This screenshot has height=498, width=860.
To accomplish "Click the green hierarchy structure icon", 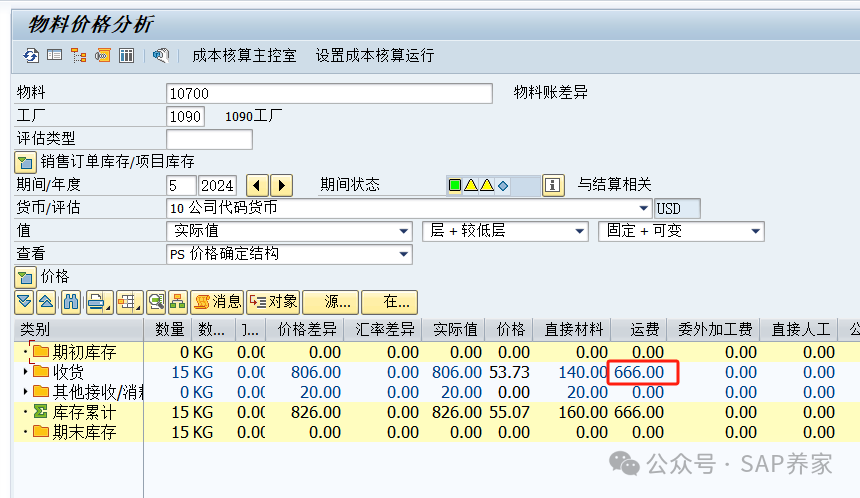I will pos(177,302).
